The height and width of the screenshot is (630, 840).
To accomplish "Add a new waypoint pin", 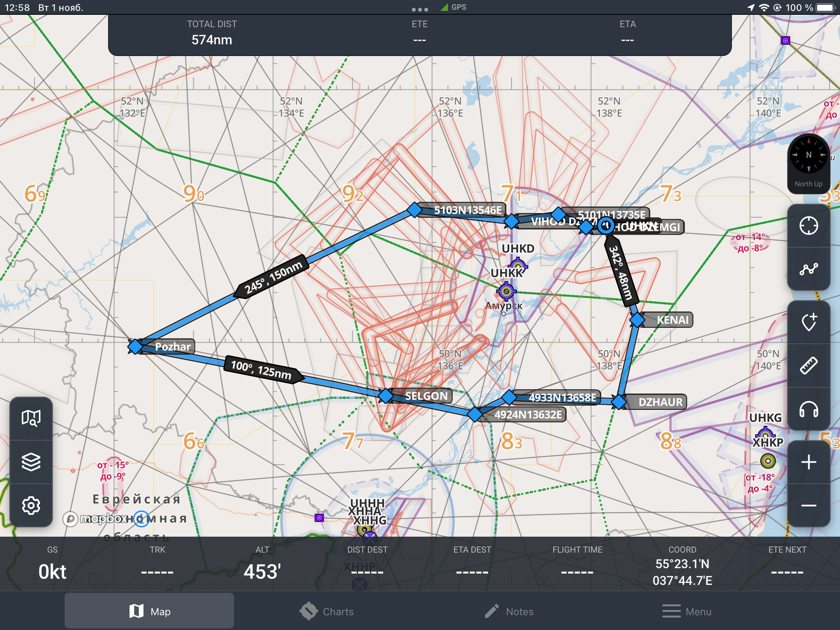I will 808,322.
